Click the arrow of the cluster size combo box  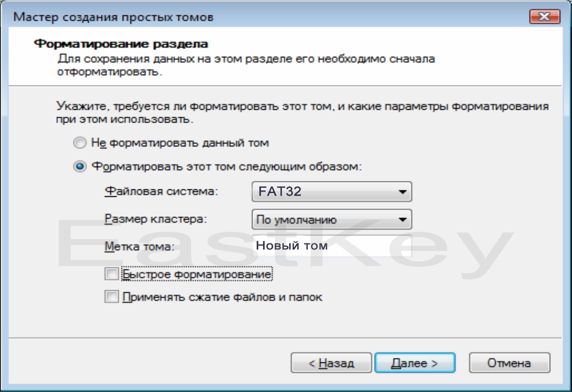402,220
